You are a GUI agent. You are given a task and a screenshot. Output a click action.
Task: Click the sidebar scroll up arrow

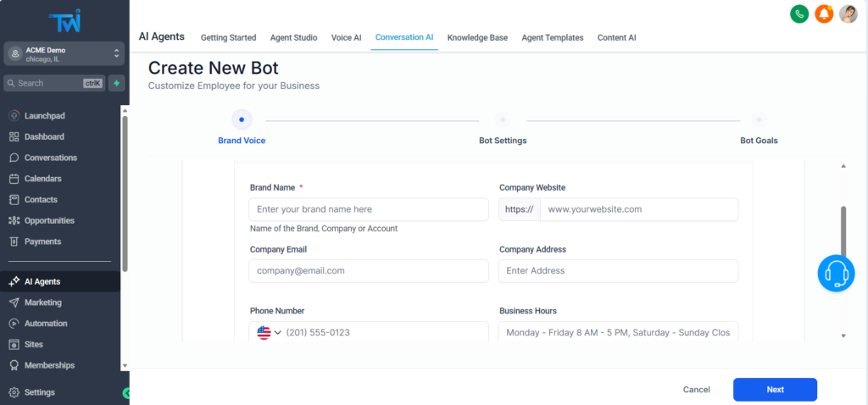125,109
